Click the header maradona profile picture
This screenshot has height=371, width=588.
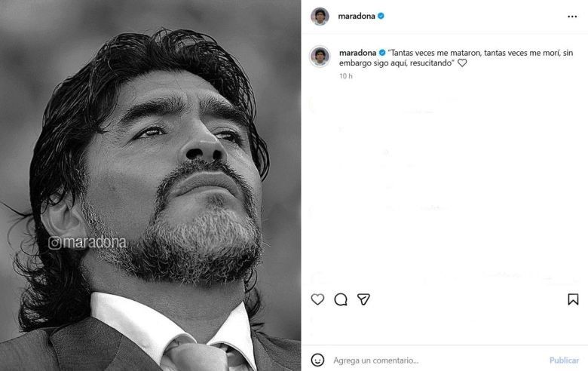click(320, 16)
